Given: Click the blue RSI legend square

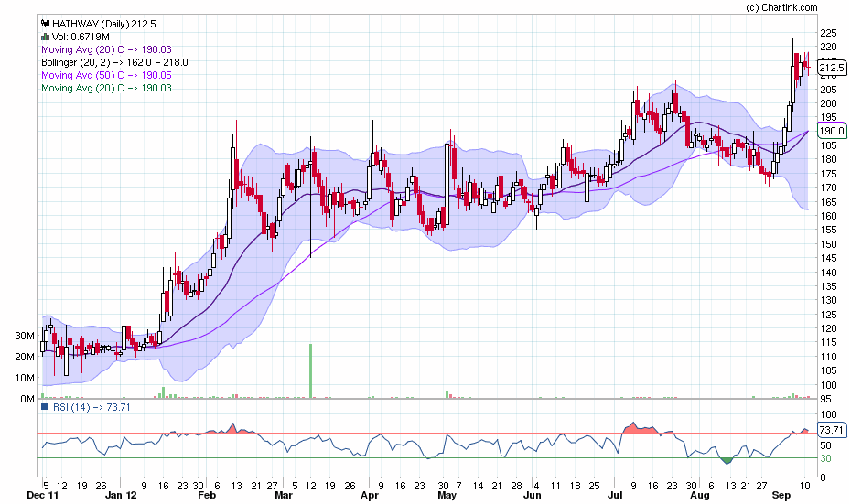Looking at the screenshot, I should (x=45, y=407).
